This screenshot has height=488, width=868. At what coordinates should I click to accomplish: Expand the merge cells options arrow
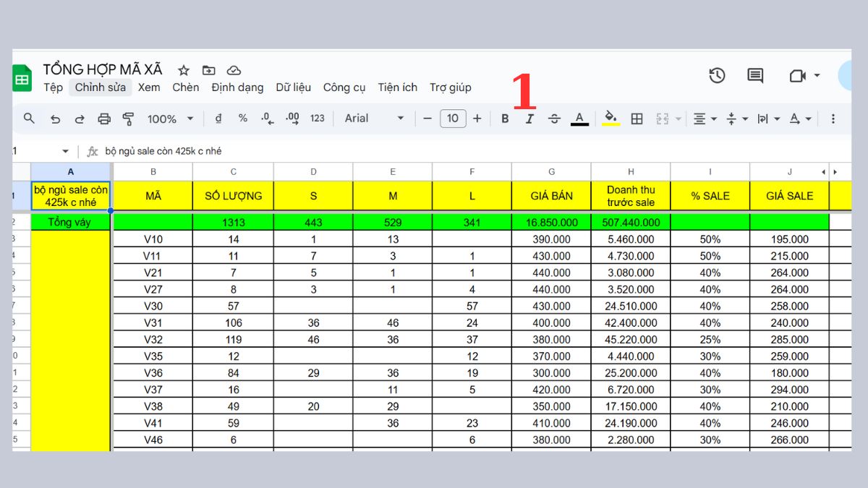[678, 119]
